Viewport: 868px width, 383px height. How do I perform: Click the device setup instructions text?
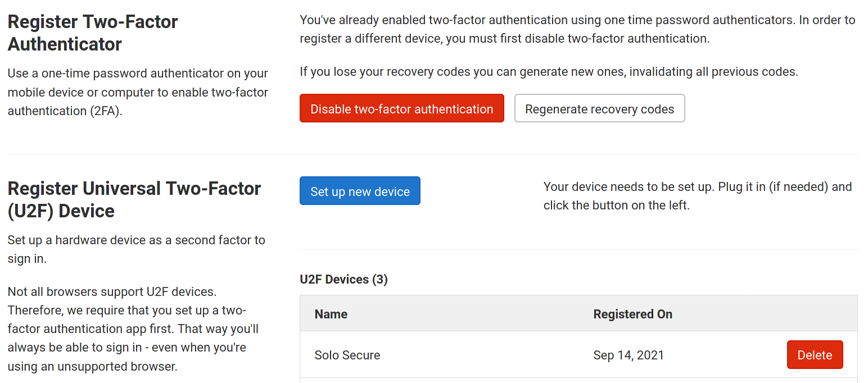tap(696, 195)
